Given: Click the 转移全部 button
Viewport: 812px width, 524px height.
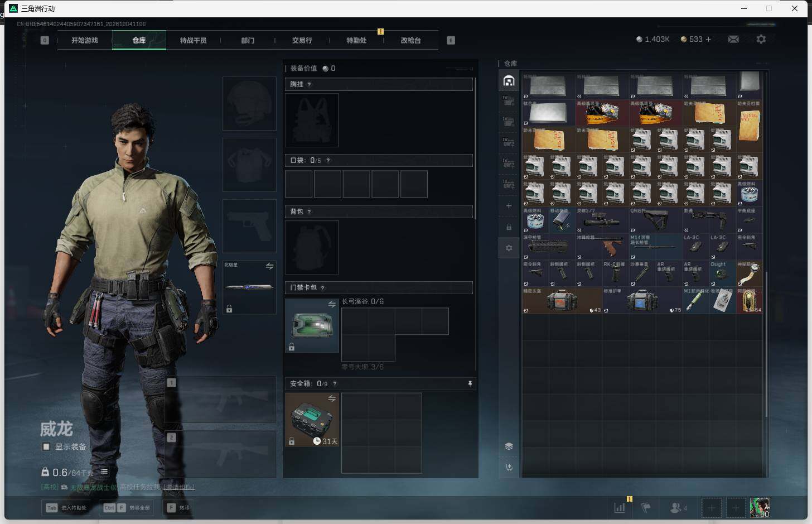Looking at the screenshot, I should pos(127,508).
